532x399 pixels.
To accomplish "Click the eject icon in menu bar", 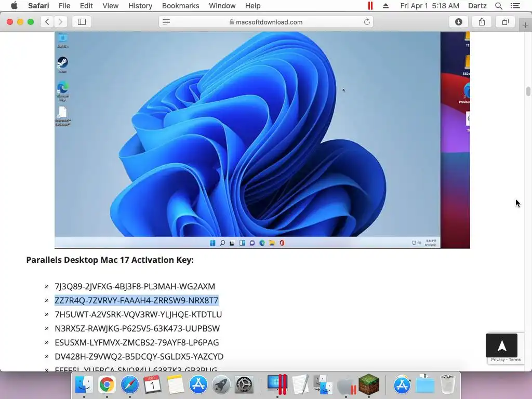I will point(385,6).
